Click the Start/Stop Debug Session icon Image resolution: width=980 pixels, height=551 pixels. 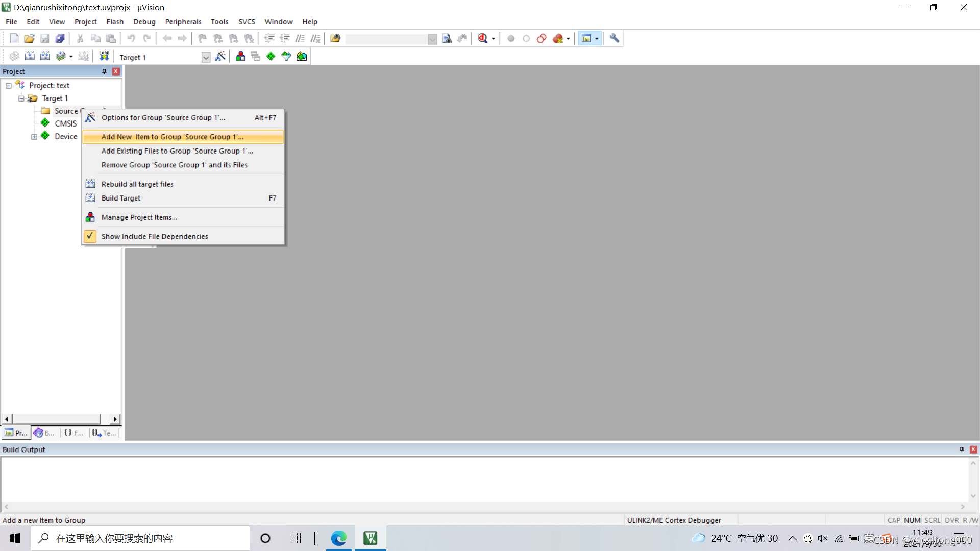482,38
